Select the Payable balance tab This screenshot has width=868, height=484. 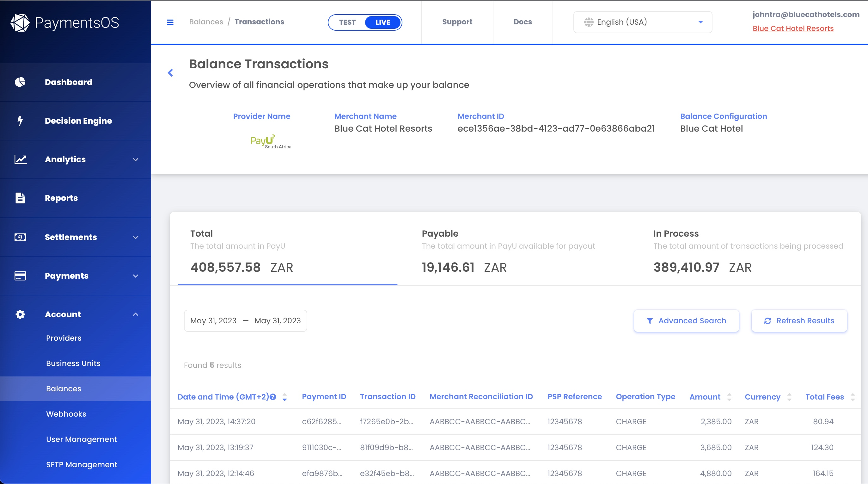coord(519,251)
